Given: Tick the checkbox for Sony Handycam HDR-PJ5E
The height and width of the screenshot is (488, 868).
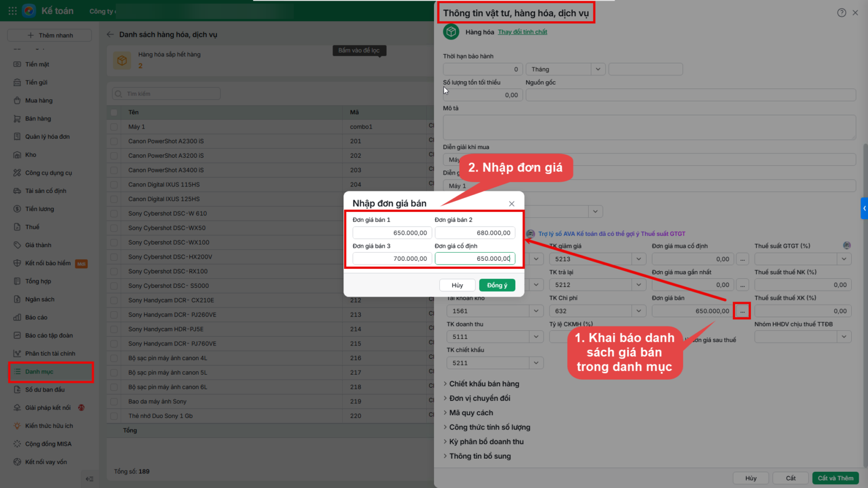Looking at the screenshot, I should (x=114, y=329).
